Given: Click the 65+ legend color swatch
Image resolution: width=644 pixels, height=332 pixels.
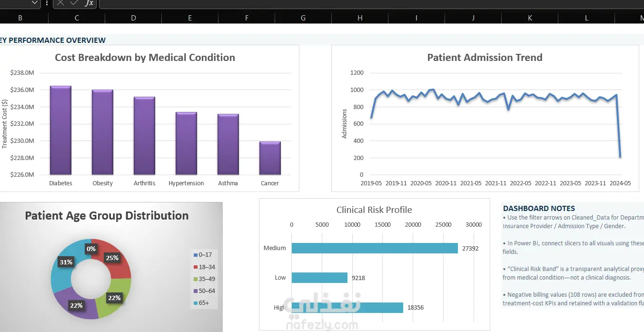Looking at the screenshot, I should [x=196, y=303].
